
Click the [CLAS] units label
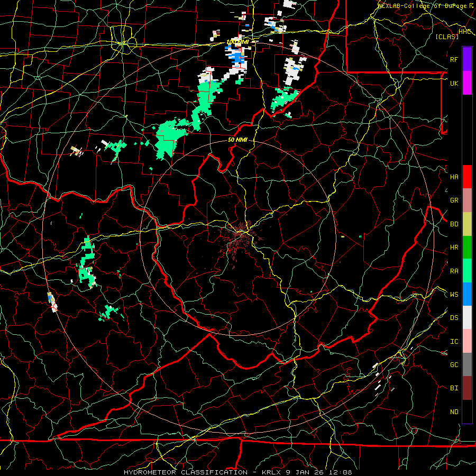[x=447, y=36]
